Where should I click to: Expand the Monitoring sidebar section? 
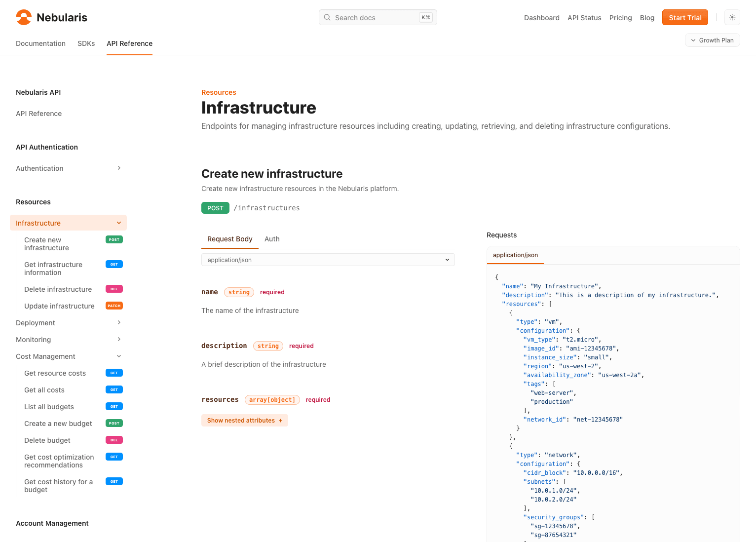pos(119,339)
